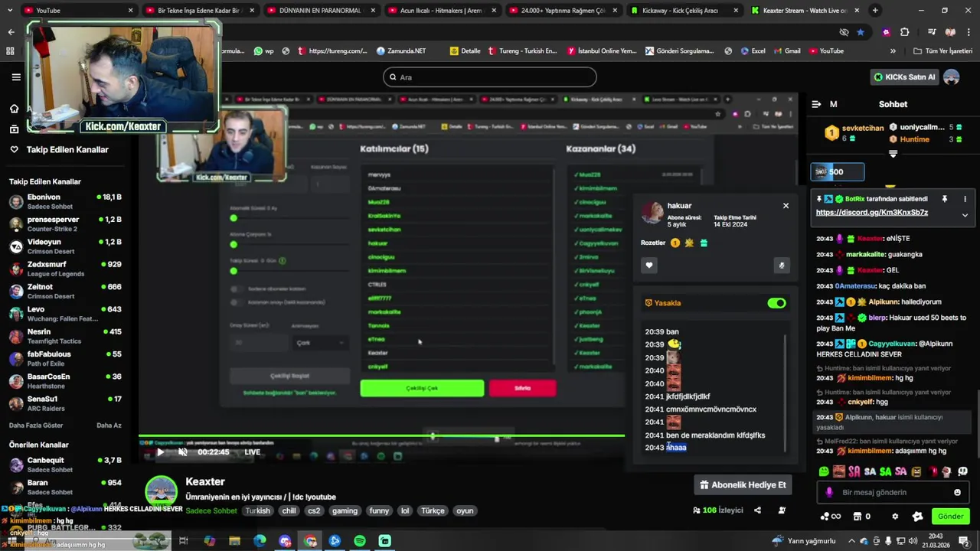Screen dimensions: 980x551
Task: Click the 500 goal progress box
Action: (838, 172)
